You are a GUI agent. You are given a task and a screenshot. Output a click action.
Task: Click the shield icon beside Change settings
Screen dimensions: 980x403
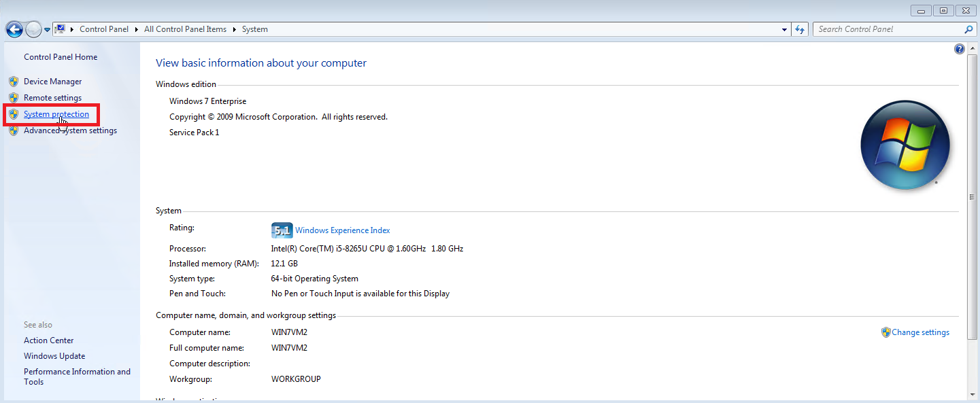coord(885,332)
